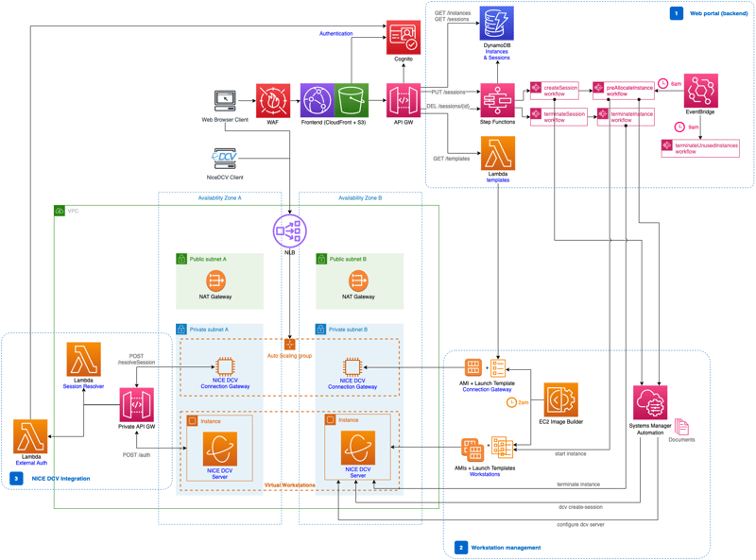Click the Availability Zone A label
This screenshot has height=560, width=756.
(x=220, y=198)
